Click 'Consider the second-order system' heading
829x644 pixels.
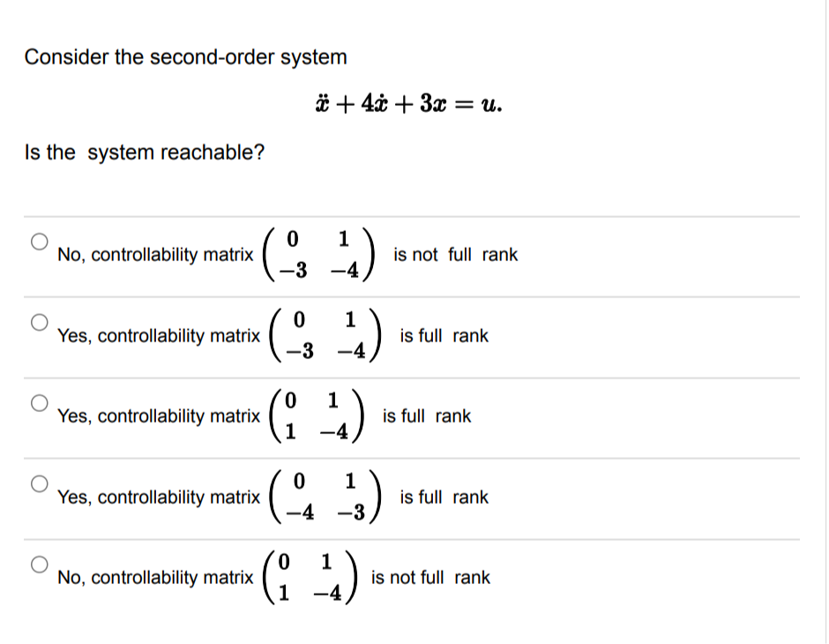point(185,56)
